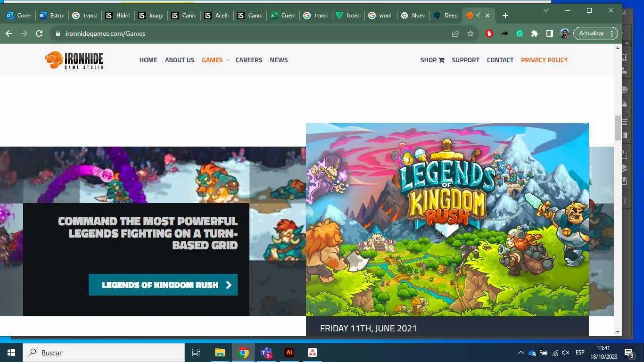Open the Extensions puzzle piece menu
Viewport: 644px width, 362px height.
535,33
